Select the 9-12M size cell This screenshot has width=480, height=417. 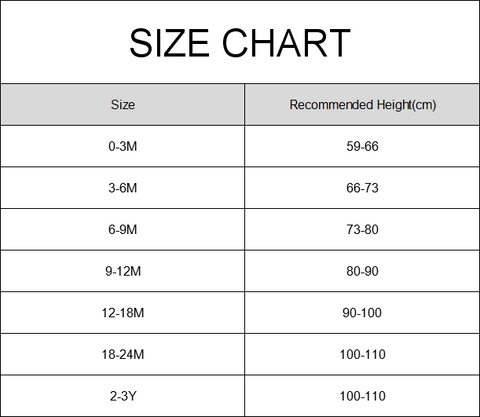(x=123, y=271)
